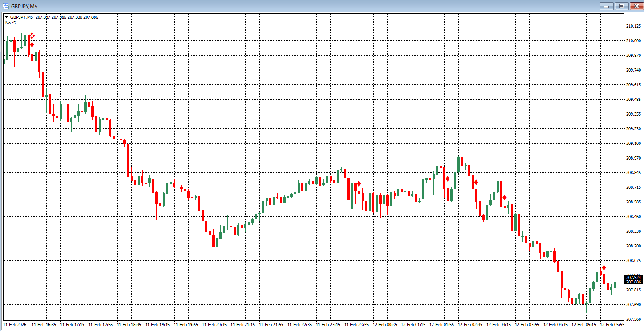Click the 12 Feb 00:35 time axis label
The height and width of the screenshot is (331, 644).
coord(385,325)
